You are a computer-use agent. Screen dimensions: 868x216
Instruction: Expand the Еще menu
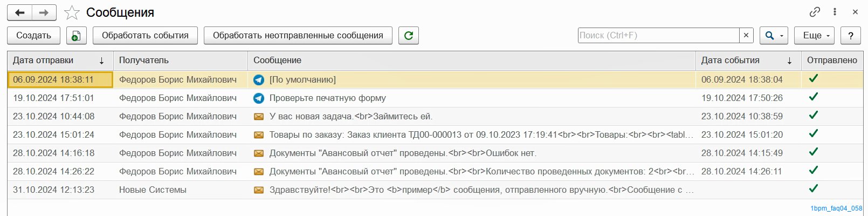coord(816,36)
